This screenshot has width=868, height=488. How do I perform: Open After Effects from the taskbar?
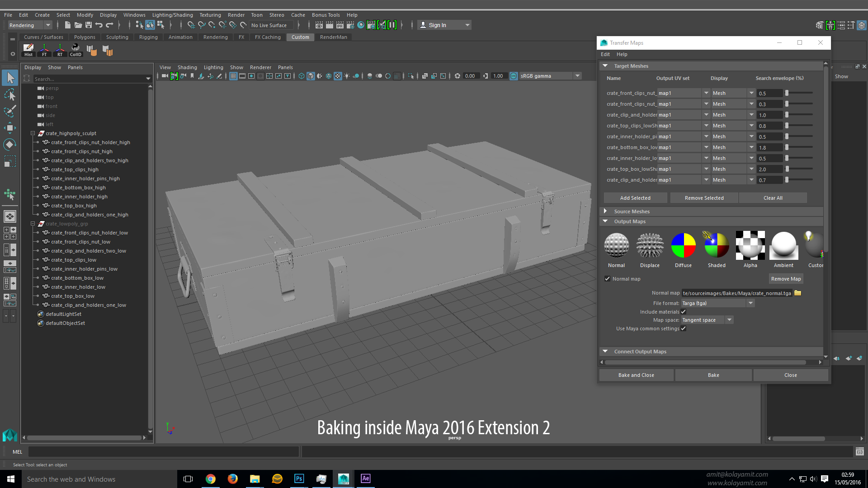[365, 479]
